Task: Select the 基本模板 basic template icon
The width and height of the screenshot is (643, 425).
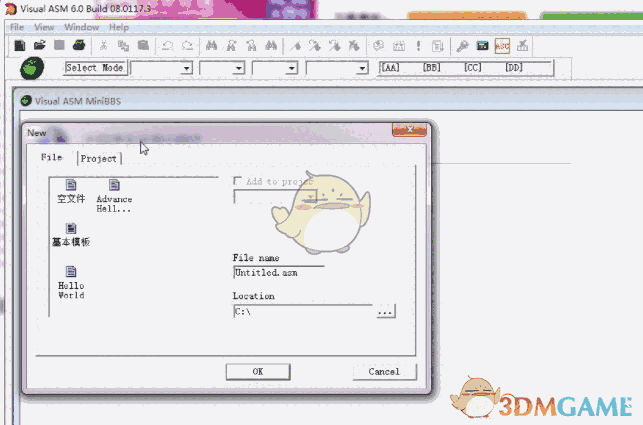Action: point(71,235)
